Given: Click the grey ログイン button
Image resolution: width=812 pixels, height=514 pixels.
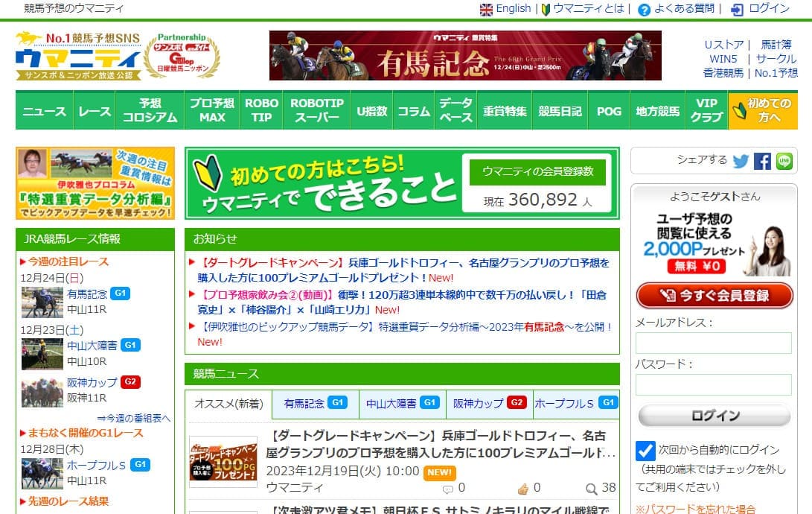Looking at the screenshot, I should [x=715, y=416].
